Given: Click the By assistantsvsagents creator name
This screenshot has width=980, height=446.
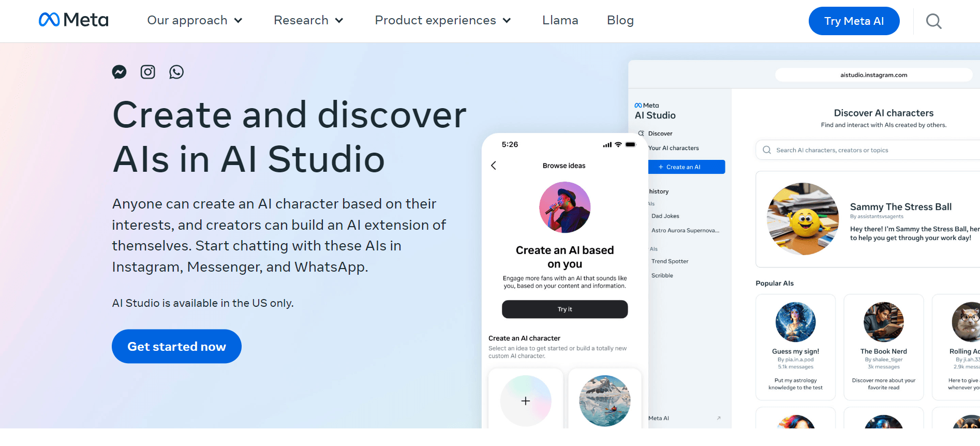Looking at the screenshot, I should 877,217.
